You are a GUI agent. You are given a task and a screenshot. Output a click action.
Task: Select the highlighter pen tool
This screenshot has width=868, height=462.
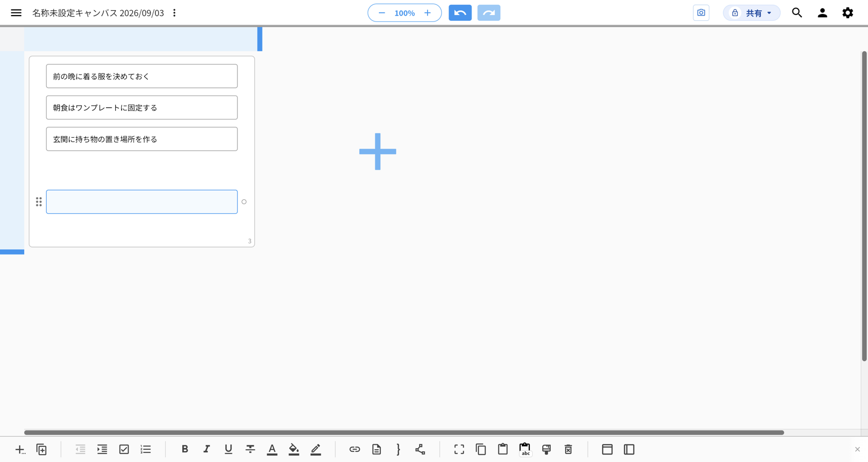[x=316, y=450]
